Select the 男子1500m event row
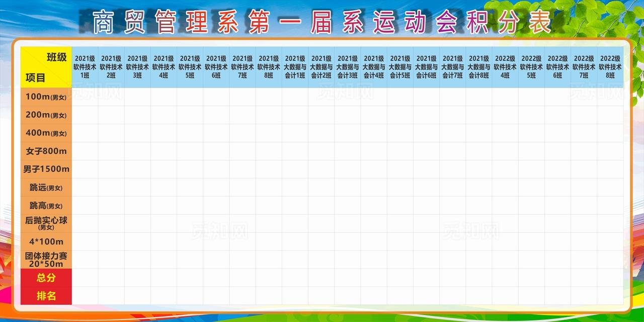Image resolution: width=644 pixels, height=322 pixels. point(46,169)
